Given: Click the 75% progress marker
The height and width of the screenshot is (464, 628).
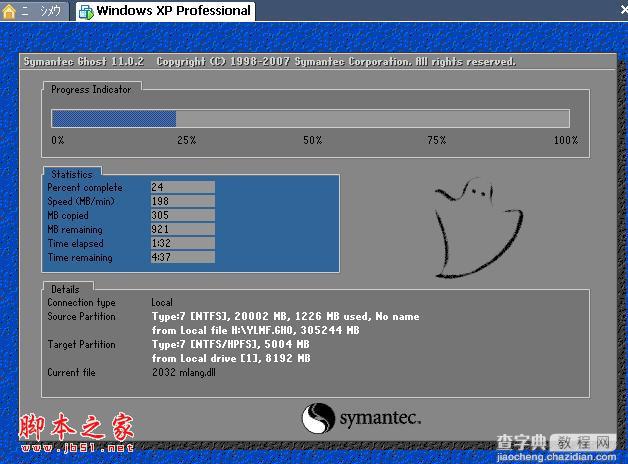Looking at the screenshot, I should tap(437, 140).
